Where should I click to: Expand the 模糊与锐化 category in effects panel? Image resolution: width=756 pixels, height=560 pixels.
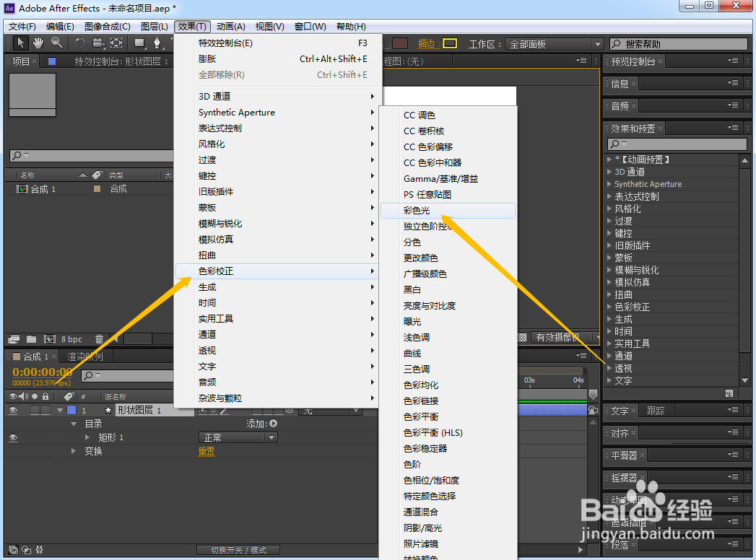pyautogui.click(x=609, y=270)
